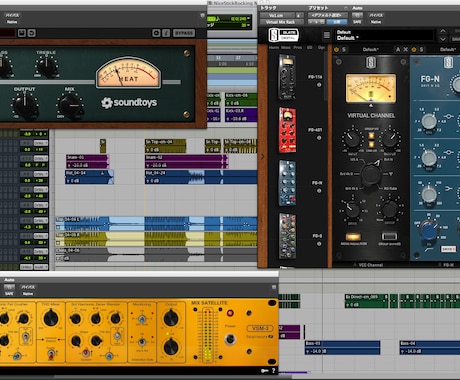Viewport: 460px width, 380px height.
Task: Click the Slate Digital logo
Action: (283, 35)
